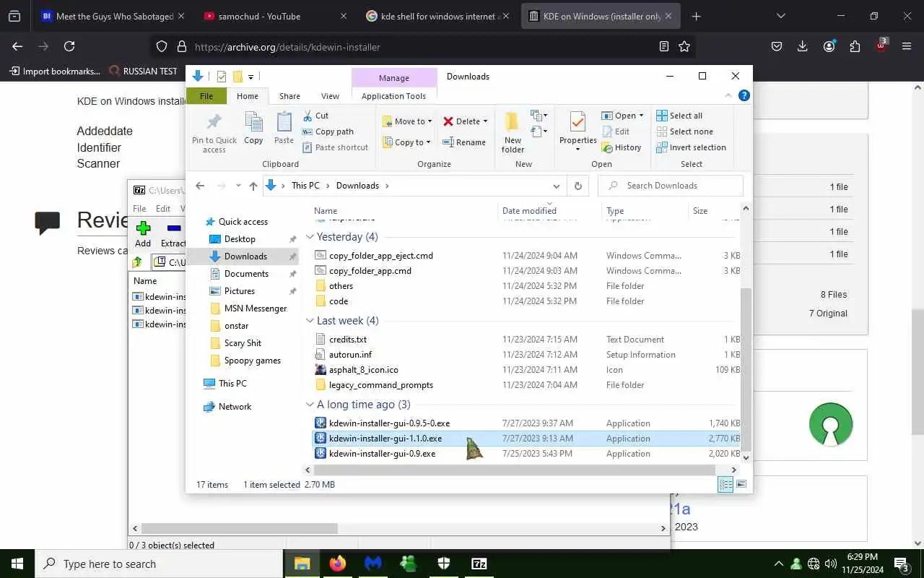The image size is (924, 578).
Task: Switch to the View ribbon tab
Action: (x=330, y=96)
